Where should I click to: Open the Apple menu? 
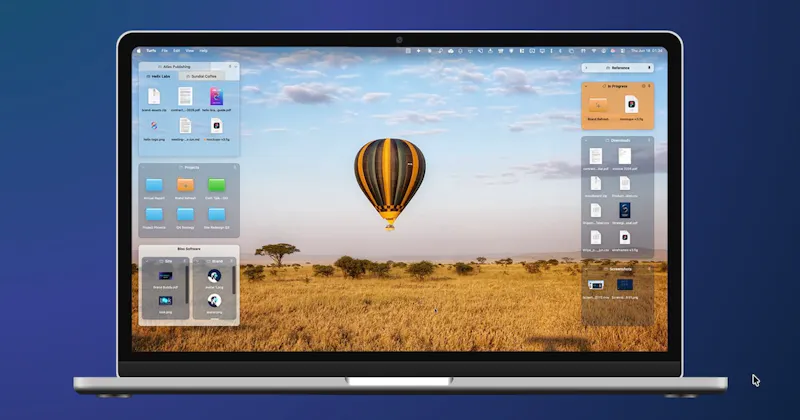(139, 51)
